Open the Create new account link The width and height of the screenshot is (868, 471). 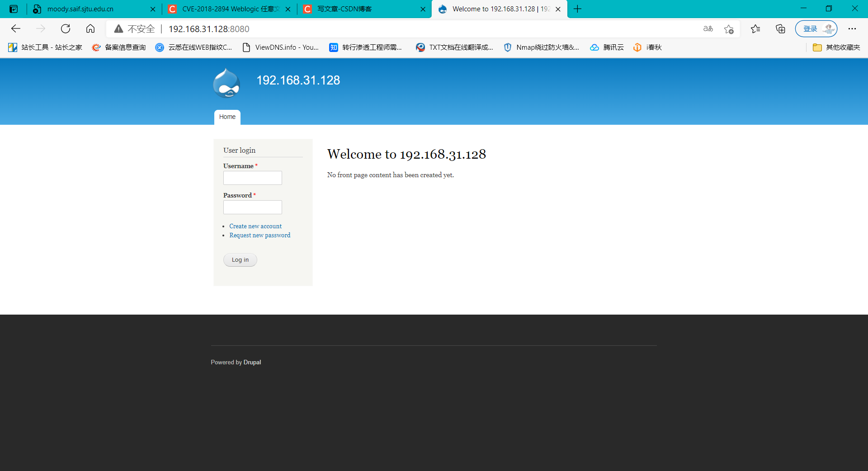[255, 226]
